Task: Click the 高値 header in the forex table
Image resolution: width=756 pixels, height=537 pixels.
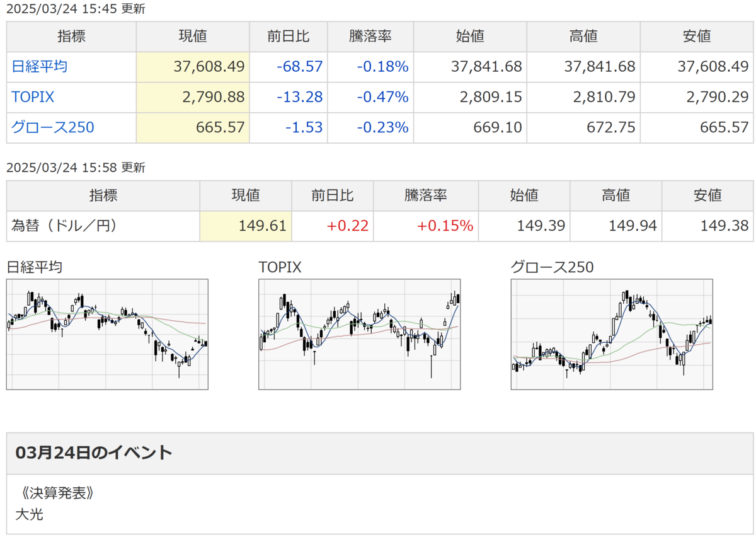Action: point(616,196)
